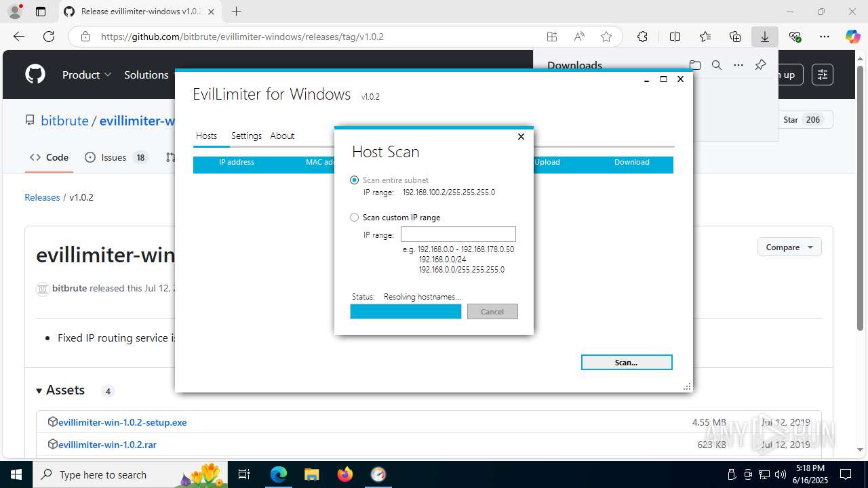868x488 pixels.
Task: Search downloads using magnifier icon
Action: [x=717, y=65]
